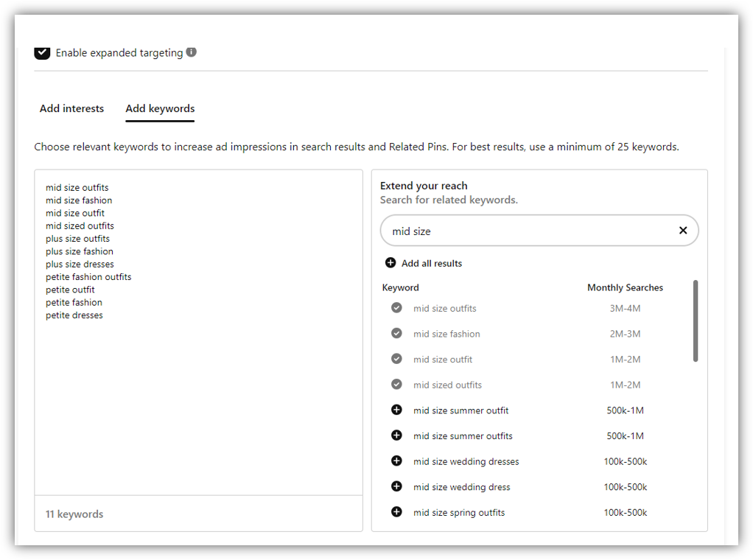This screenshot has height=560, width=753.
Task: Toggle checkmark for mid sized outfits
Action: tap(396, 385)
